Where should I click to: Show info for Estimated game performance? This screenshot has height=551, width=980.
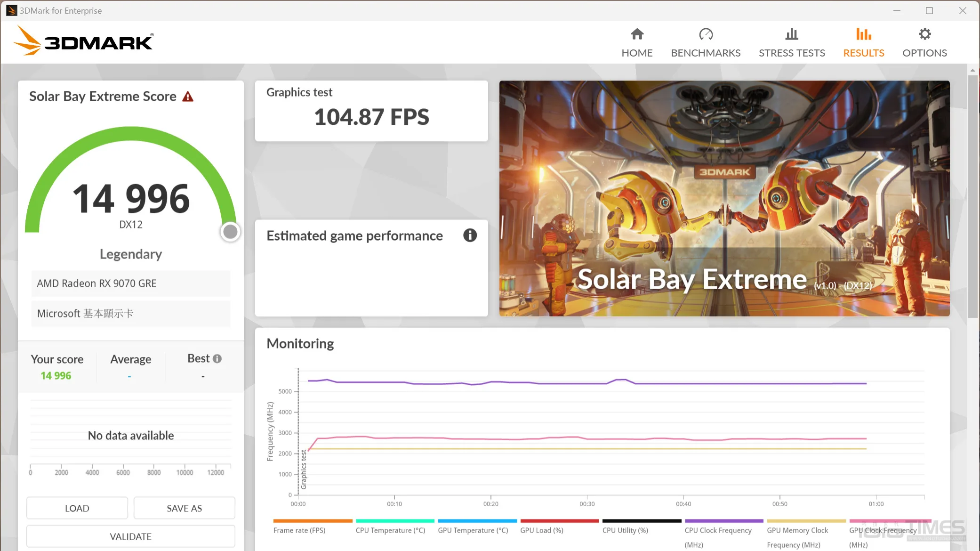(x=470, y=235)
